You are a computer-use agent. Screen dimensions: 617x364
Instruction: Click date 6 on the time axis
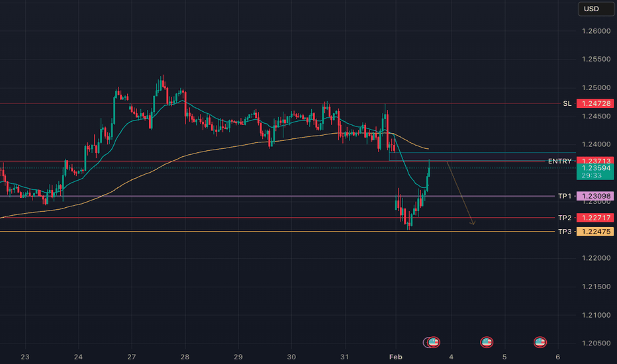(557, 357)
